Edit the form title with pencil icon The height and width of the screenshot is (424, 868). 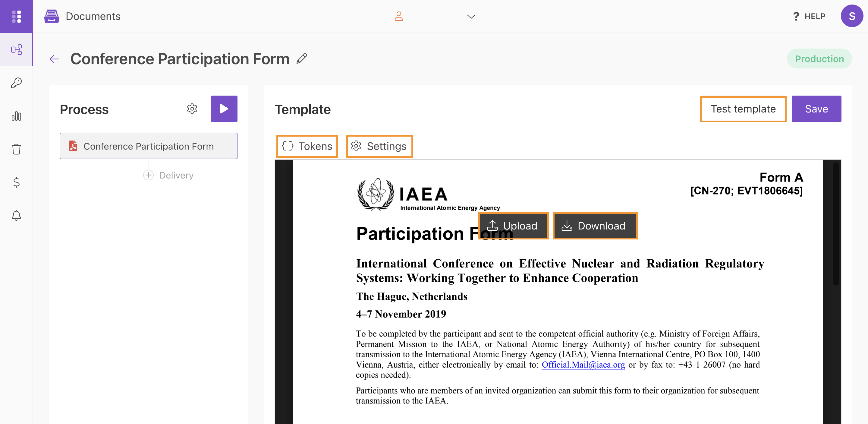(302, 59)
